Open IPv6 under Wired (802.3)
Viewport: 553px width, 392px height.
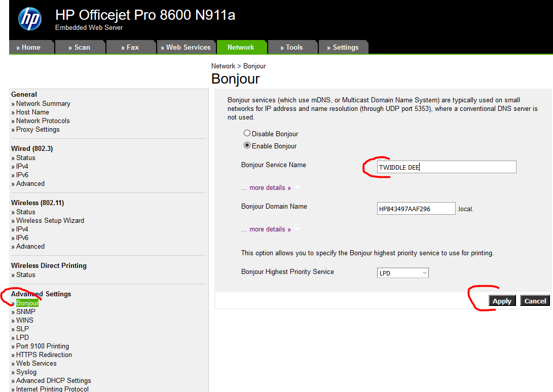[22, 175]
